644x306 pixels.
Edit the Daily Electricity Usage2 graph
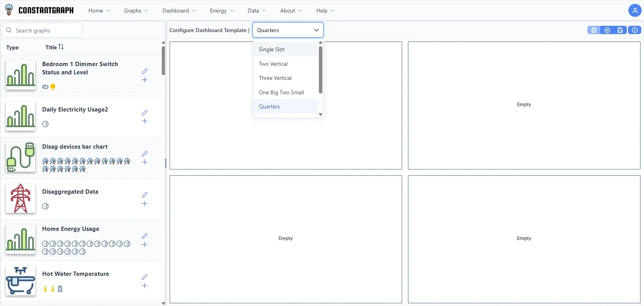145,113
